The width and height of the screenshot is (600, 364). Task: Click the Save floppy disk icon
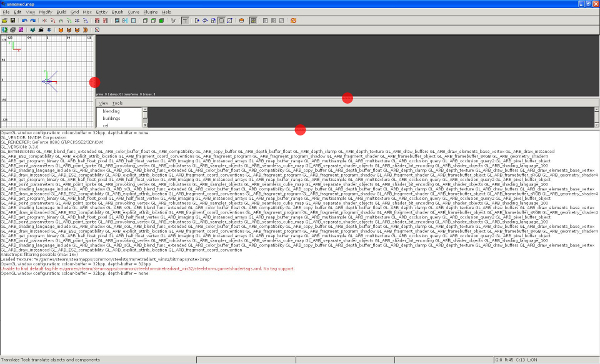[13, 21]
